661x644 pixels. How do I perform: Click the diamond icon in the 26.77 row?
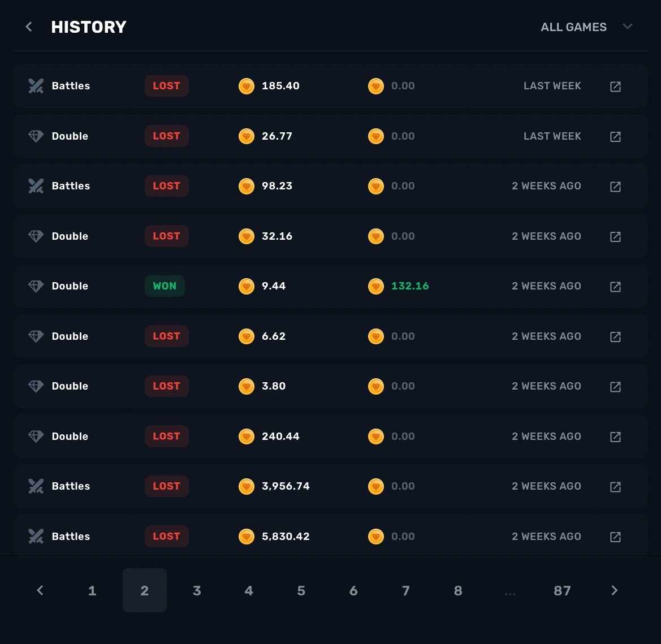tap(36, 136)
